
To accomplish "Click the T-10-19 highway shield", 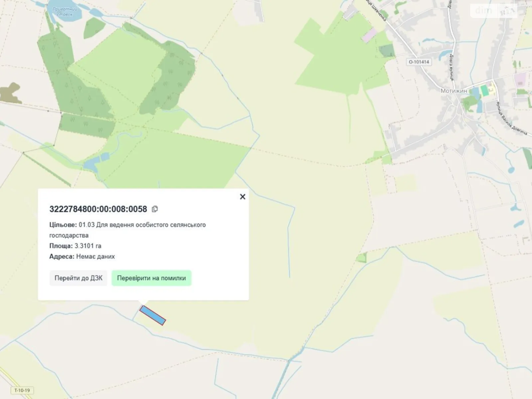I will click(x=22, y=390).
